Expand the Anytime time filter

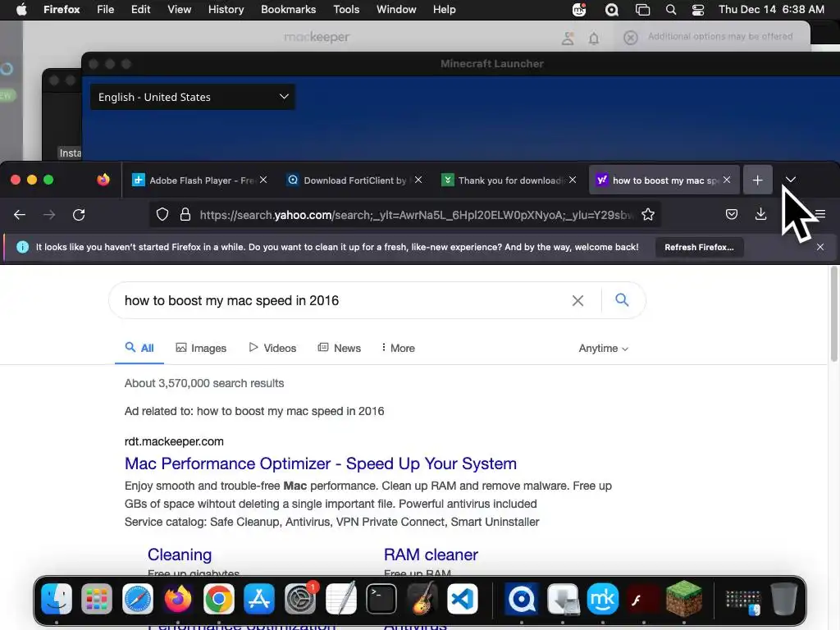[603, 348]
